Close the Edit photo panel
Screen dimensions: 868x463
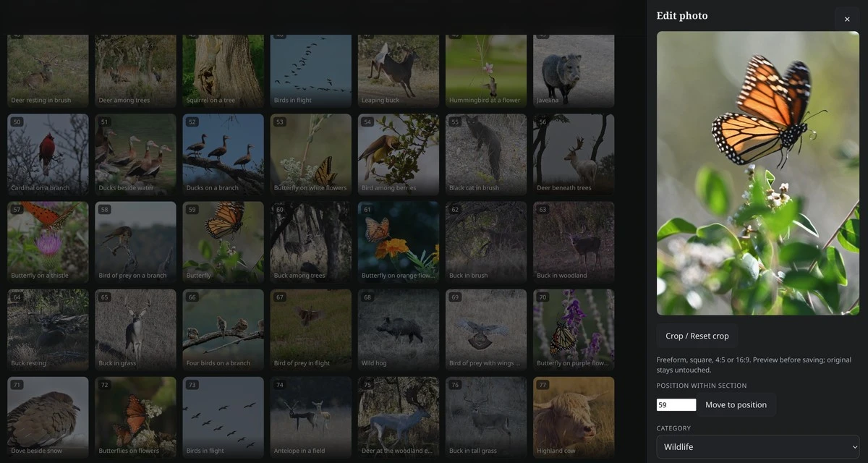tap(847, 20)
